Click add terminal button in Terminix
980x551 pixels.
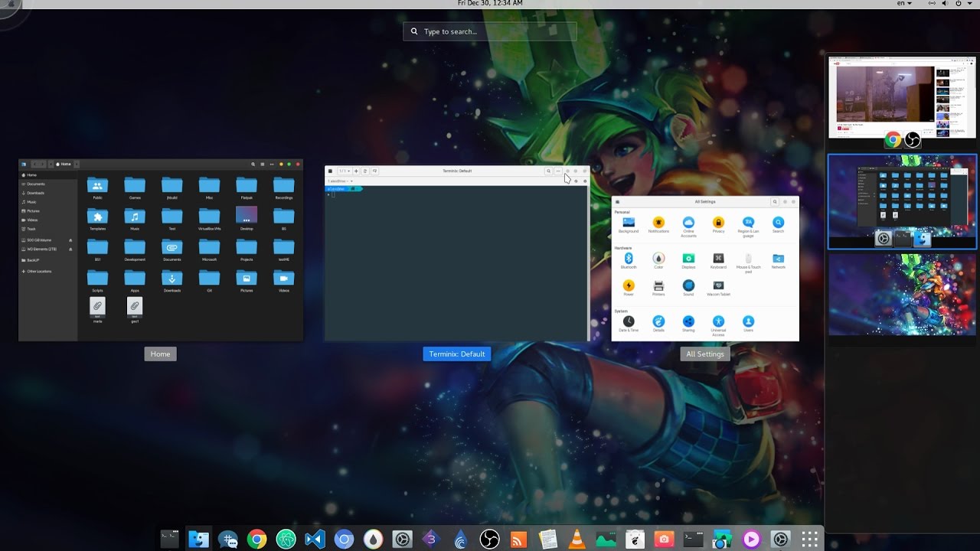click(356, 171)
